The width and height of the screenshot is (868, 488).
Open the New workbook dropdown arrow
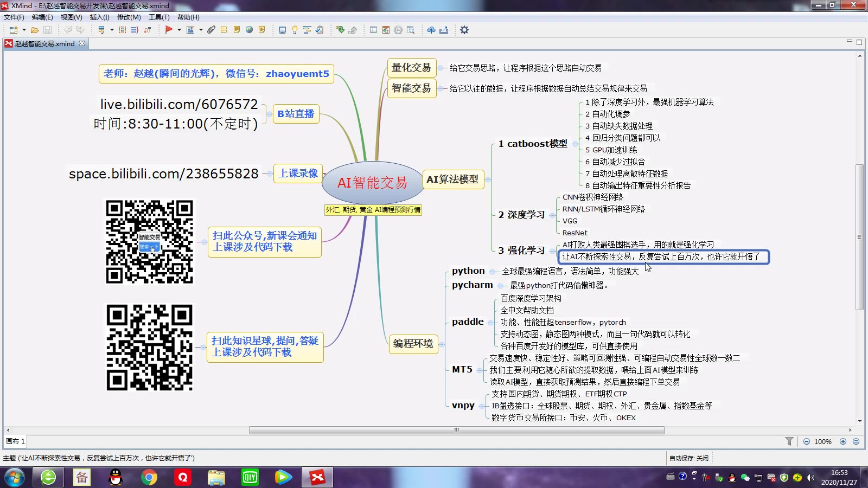[24, 30]
